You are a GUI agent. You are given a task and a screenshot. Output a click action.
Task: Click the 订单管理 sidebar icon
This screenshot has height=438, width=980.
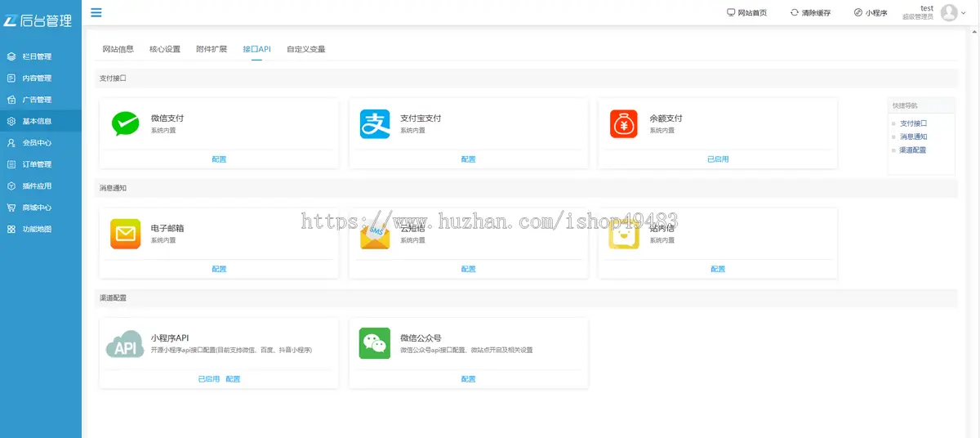11,164
